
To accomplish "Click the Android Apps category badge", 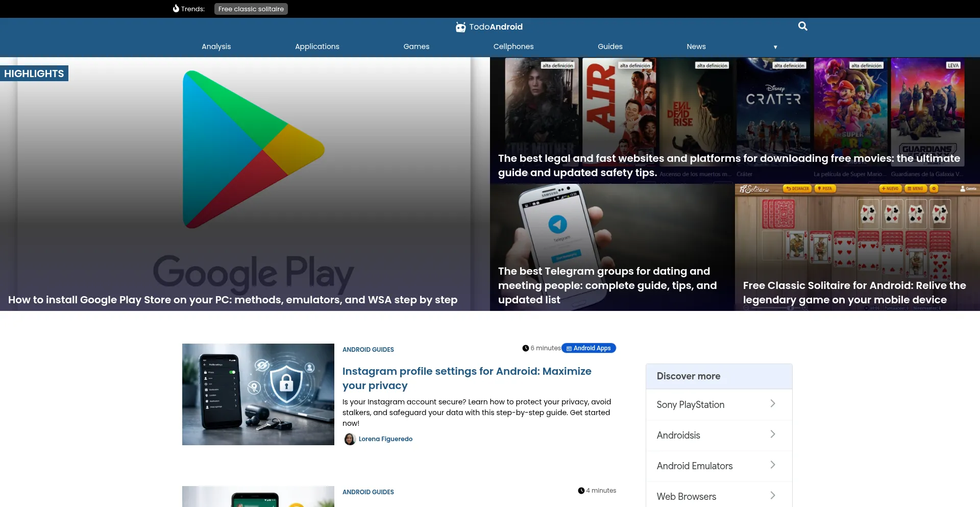I will pos(589,348).
